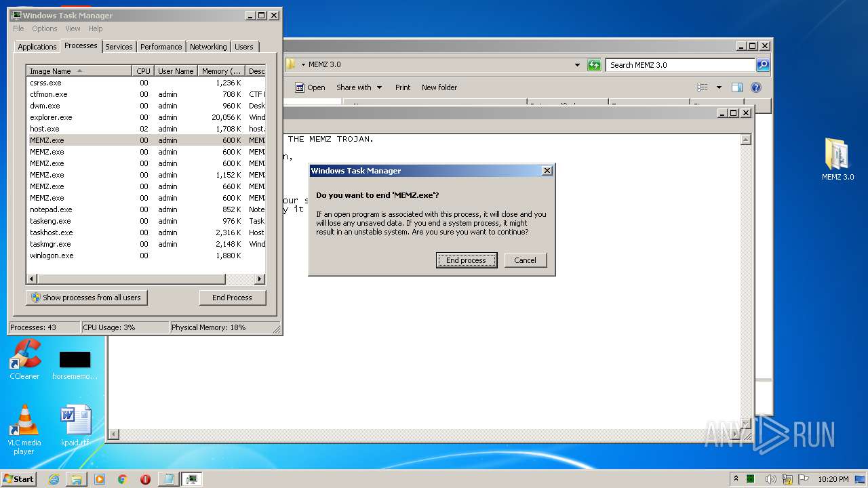This screenshot has height=488, width=868.
Task: Click the Explorer address bar folder icon
Action: [291, 64]
